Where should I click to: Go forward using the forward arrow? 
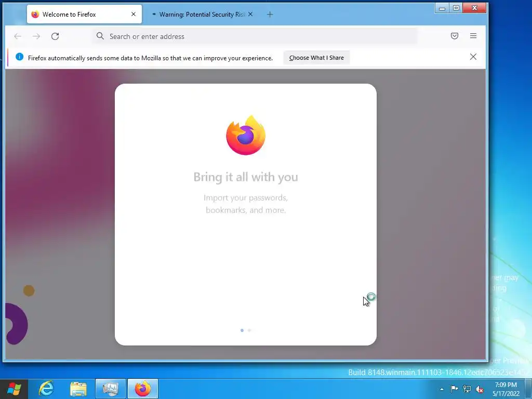[x=36, y=36]
